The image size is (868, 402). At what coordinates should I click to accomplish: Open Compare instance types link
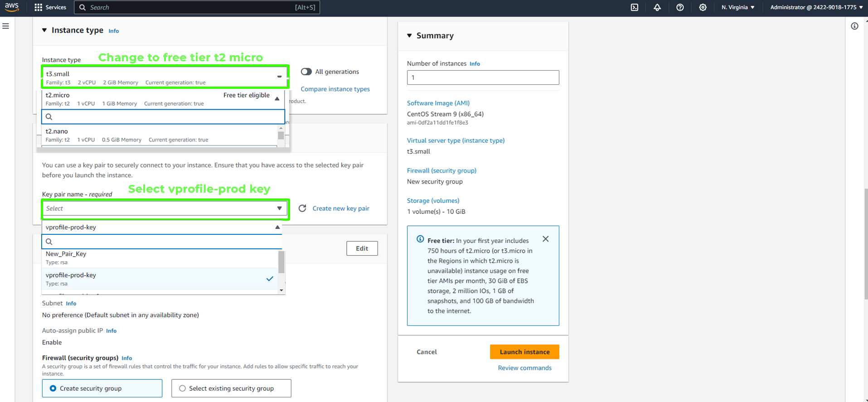335,89
